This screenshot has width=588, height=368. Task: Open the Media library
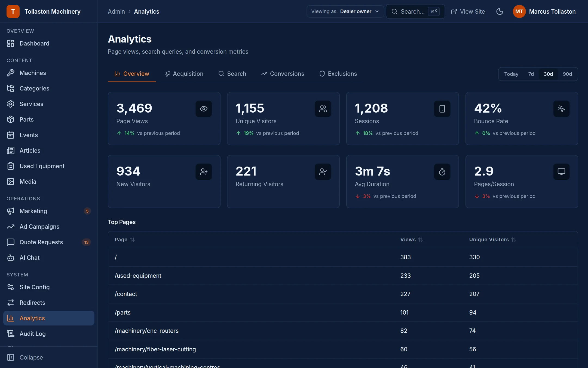[49, 182]
